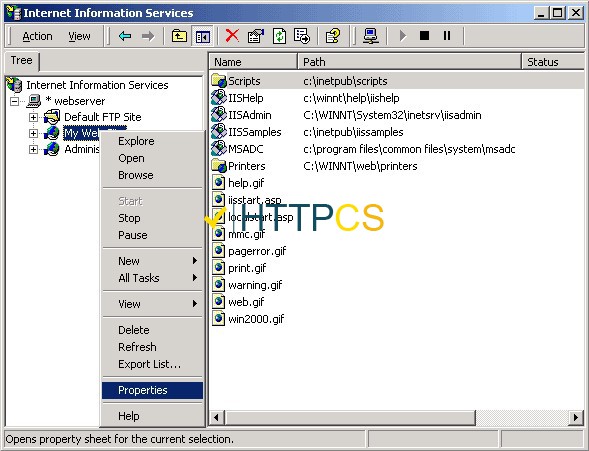Choose Stop from context menu
Image resolution: width=589 pixels, height=451 pixels.
[129, 218]
